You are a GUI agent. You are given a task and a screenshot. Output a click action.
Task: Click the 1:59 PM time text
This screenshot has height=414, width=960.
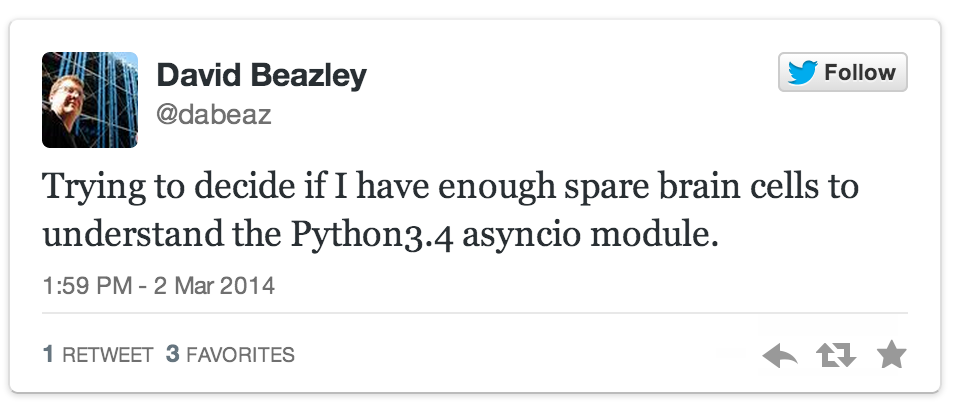pos(87,286)
